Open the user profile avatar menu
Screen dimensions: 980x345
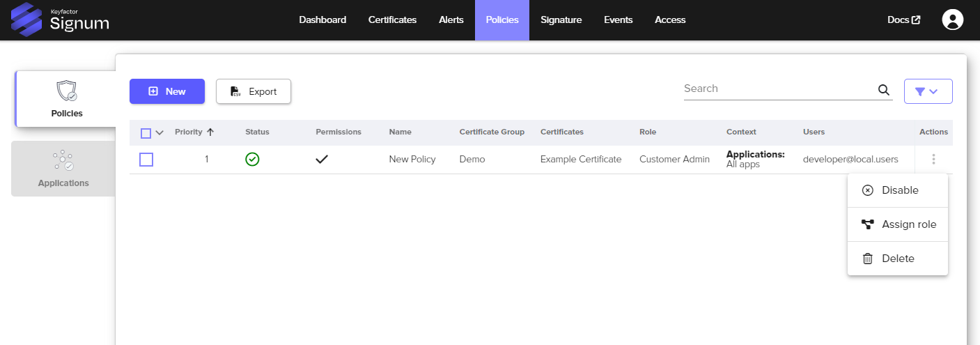(952, 20)
